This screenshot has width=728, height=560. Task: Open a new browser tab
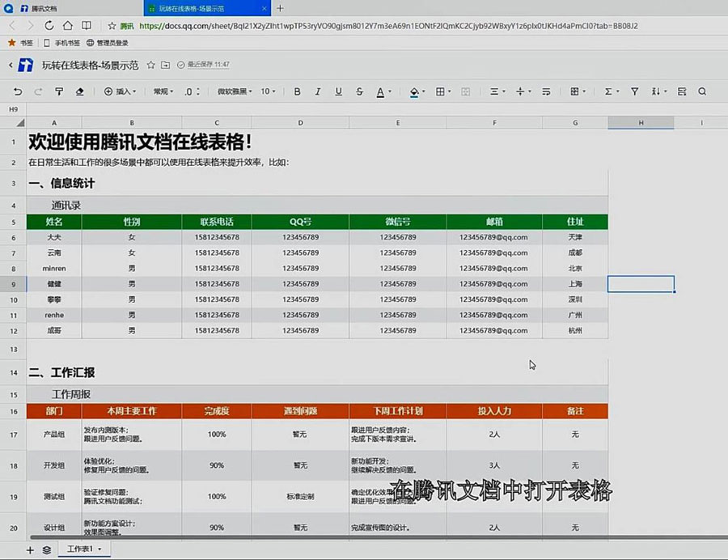pyautogui.click(x=280, y=8)
